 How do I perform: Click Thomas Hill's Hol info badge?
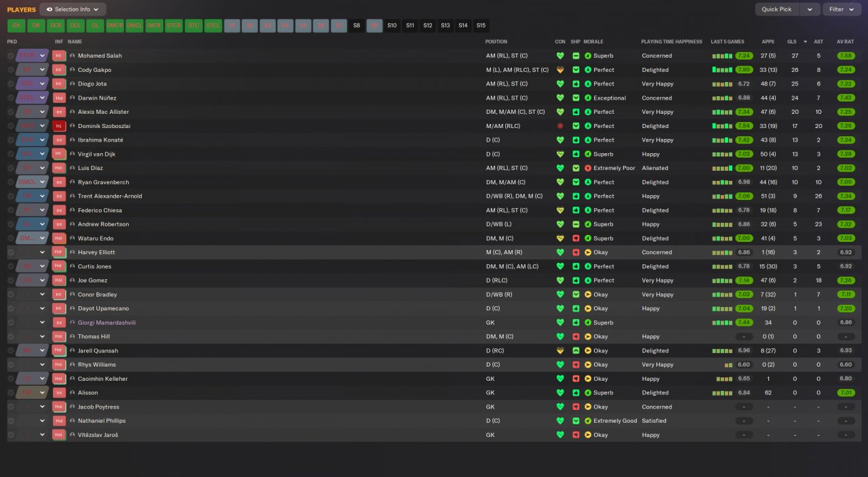click(59, 337)
